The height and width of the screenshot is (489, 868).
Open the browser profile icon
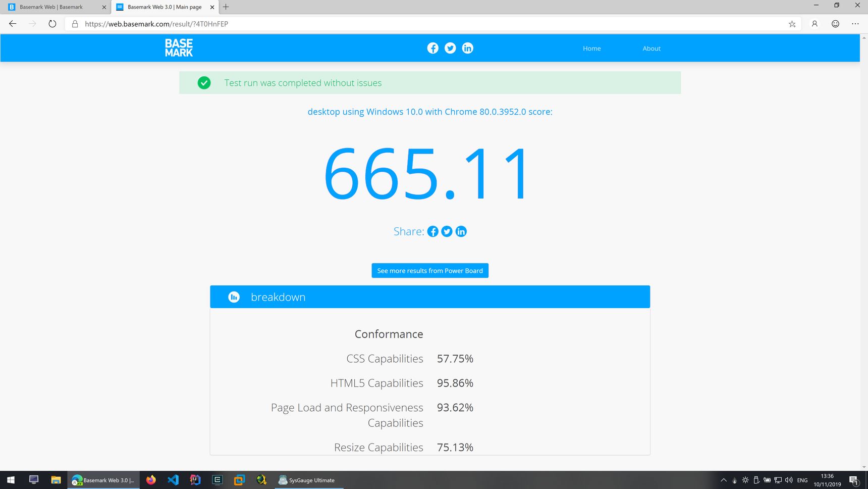click(x=815, y=24)
